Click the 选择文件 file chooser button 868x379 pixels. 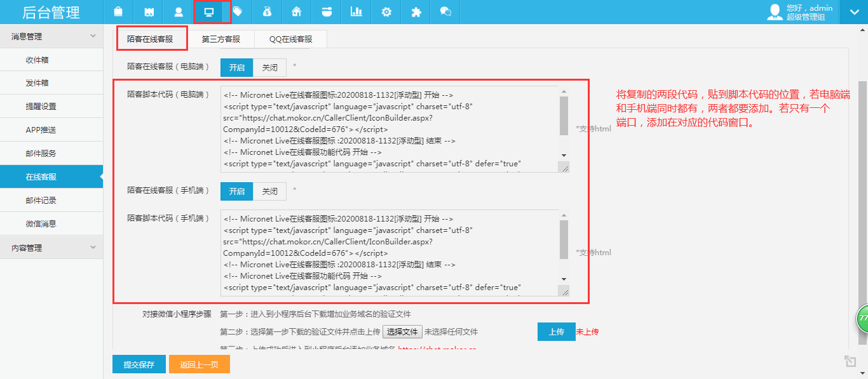(402, 331)
